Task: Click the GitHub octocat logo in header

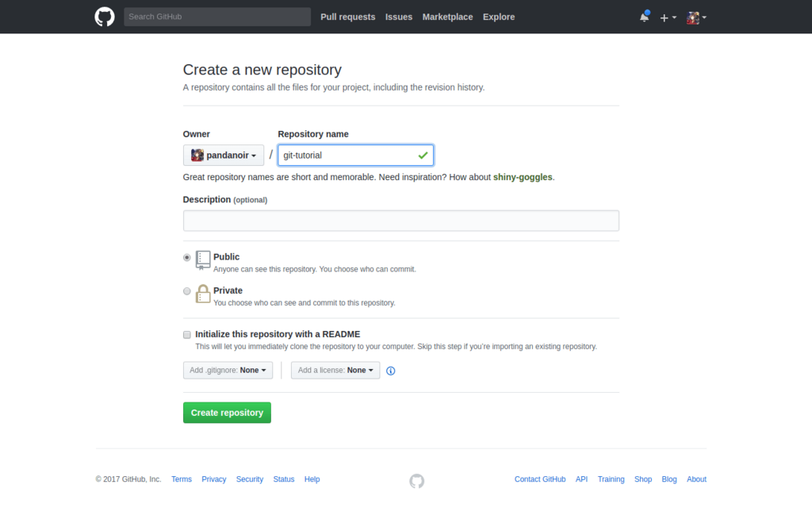Action: pyautogui.click(x=105, y=17)
